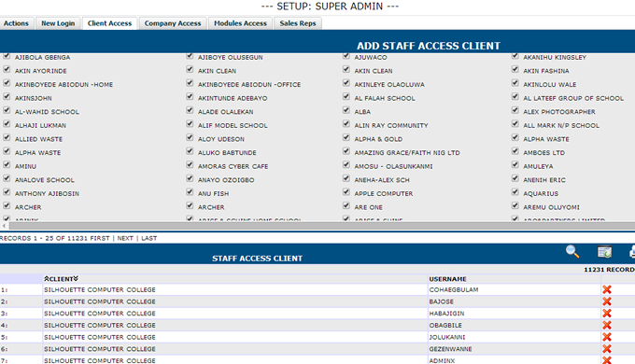
Task: Go to the Company Access tab
Action: (x=173, y=23)
